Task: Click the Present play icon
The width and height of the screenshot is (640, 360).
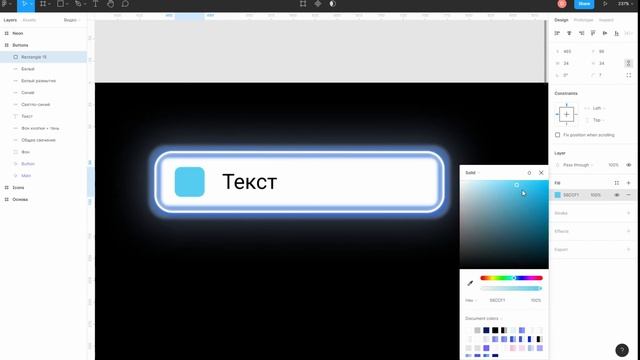Action: pyautogui.click(x=605, y=4)
